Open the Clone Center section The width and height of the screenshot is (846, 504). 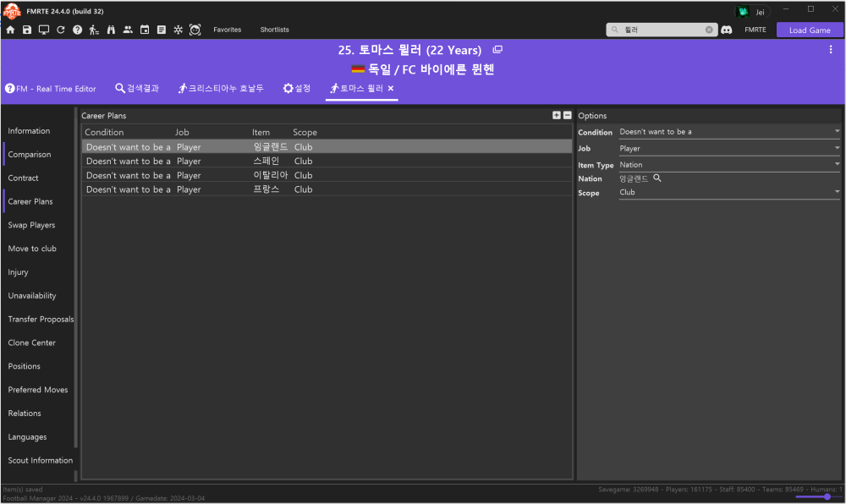(32, 342)
